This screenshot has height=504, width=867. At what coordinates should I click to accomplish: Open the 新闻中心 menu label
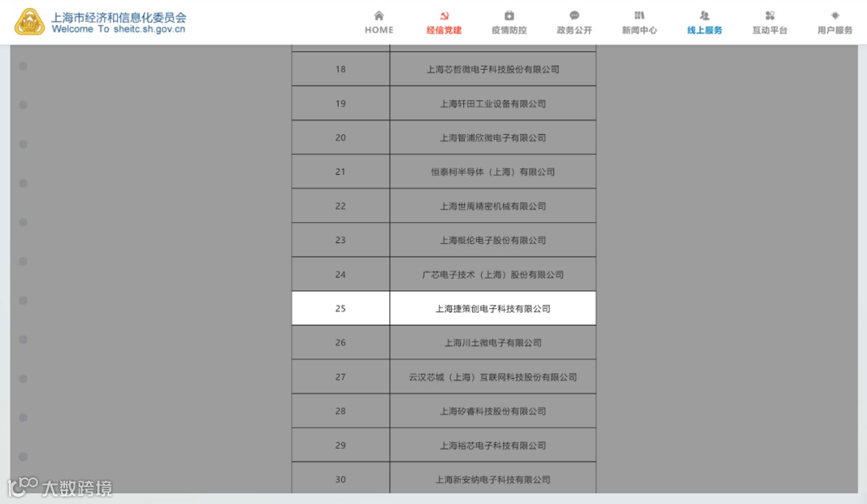click(x=639, y=30)
